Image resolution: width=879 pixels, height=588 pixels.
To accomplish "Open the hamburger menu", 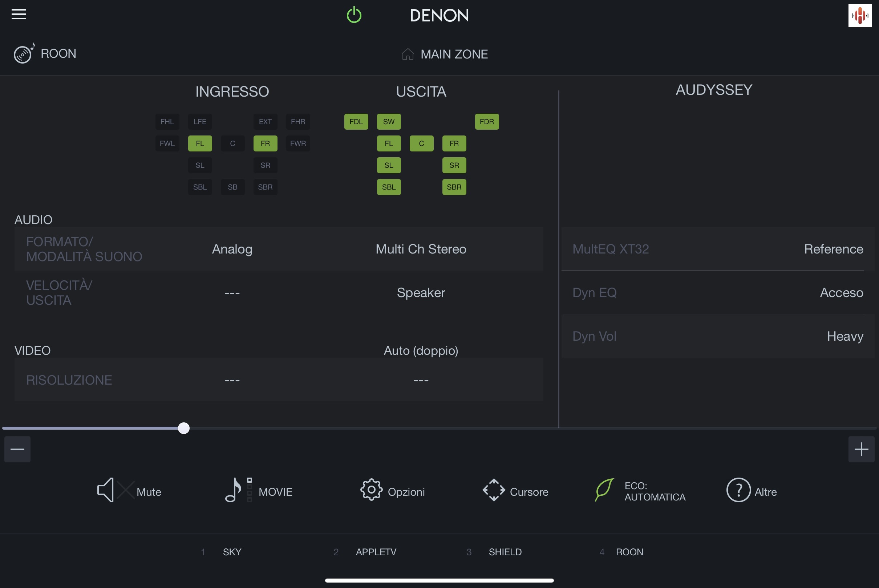I will pyautogui.click(x=19, y=15).
